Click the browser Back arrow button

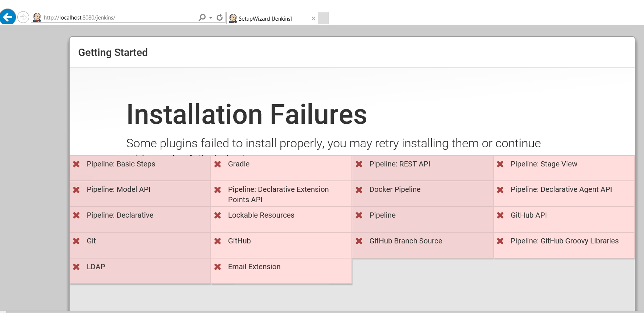[x=8, y=17]
